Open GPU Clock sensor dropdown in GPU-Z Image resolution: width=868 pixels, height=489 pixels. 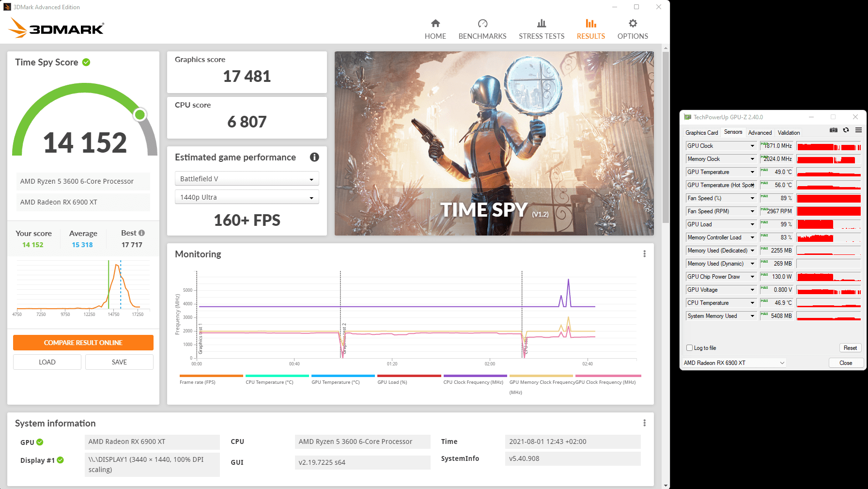click(721, 146)
